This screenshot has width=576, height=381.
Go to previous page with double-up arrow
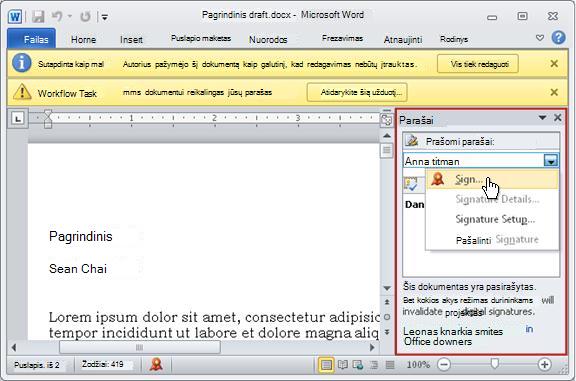pyautogui.click(x=387, y=302)
